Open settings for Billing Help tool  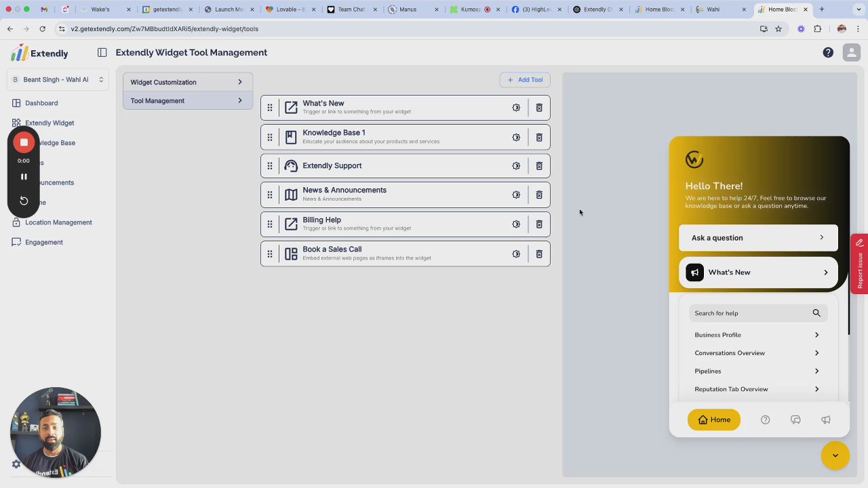tap(516, 224)
